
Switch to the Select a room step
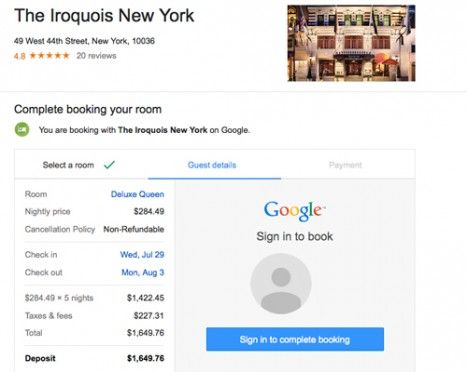(68, 165)
